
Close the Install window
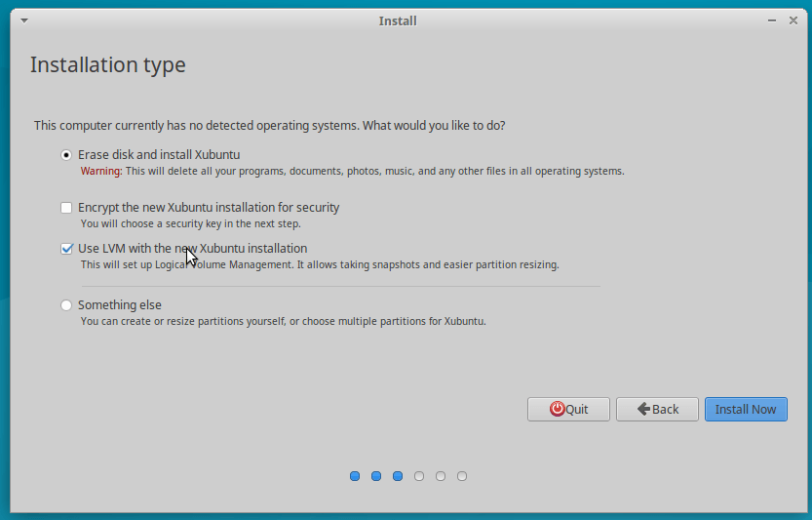tap(793, 20)
